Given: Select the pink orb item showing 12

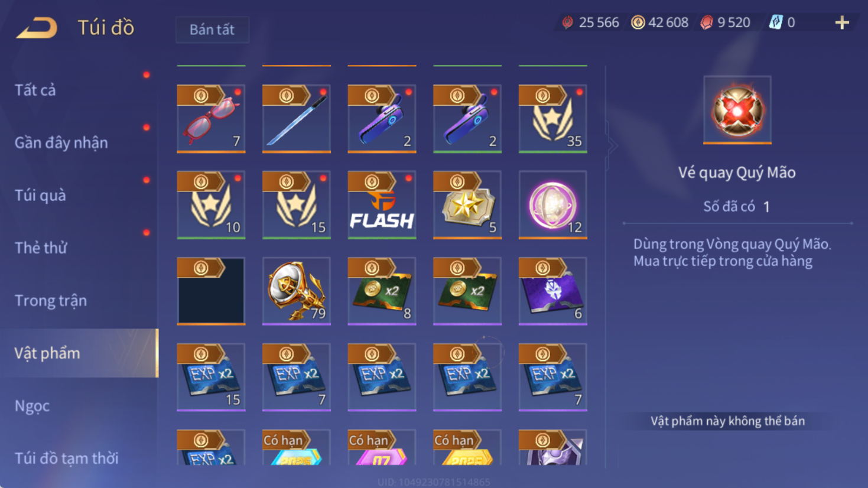Looking at the screenshot, I should pyautogui.click(x=553, y=205).
